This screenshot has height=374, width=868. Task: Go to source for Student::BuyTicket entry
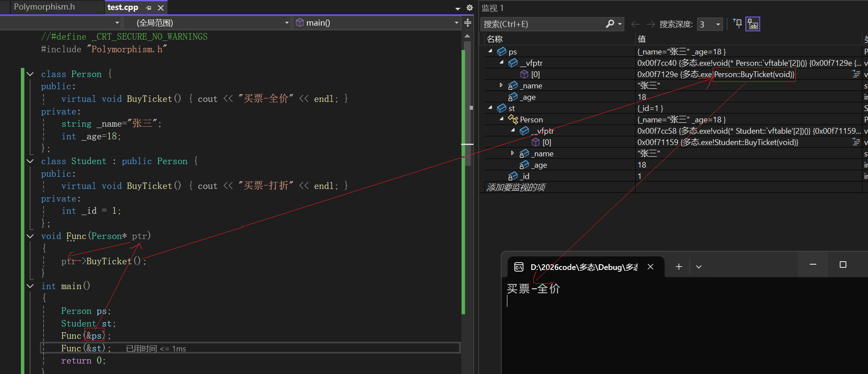pyautogui.click(x=856, y=142)
